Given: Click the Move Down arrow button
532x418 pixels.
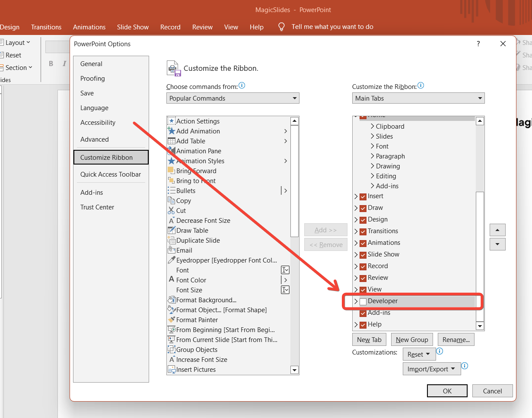Looking at the screenshot, I should pos(497,244).
